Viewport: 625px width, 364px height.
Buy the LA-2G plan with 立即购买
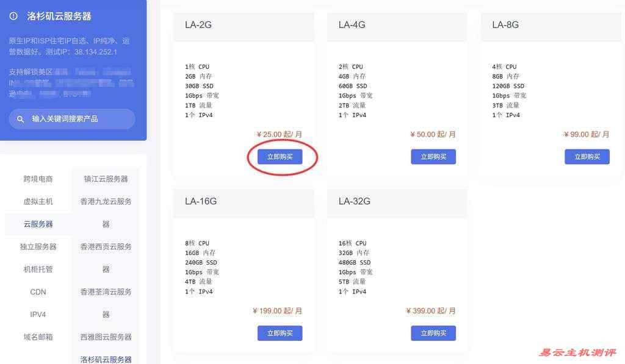(x=280, y=157)
